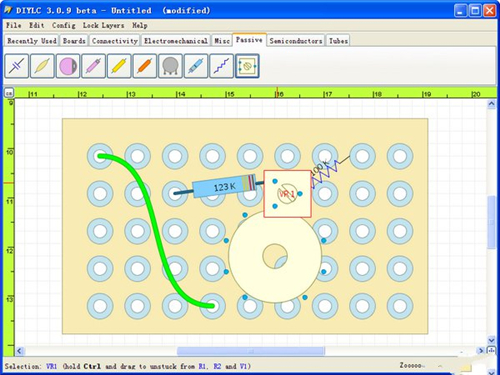
Task: Select the electrolytic capacitor icon
Action: click(x=68, y=66)
